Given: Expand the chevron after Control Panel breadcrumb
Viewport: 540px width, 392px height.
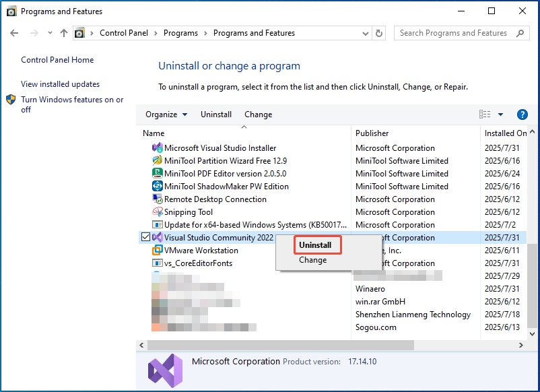Looking at the screenshot, I should pyautogui.click(x=156, y=33).
